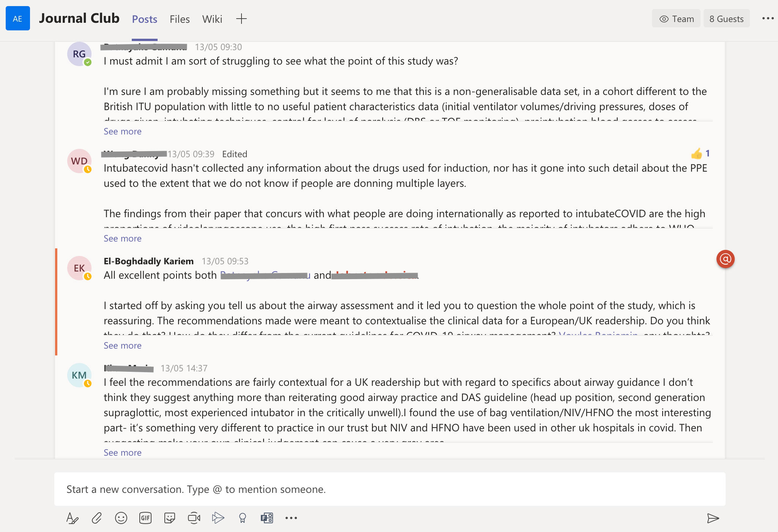Open channel More options ellipsis at top right
The width and height of the screenshot is (778, 532).
(x=768, y=19)
